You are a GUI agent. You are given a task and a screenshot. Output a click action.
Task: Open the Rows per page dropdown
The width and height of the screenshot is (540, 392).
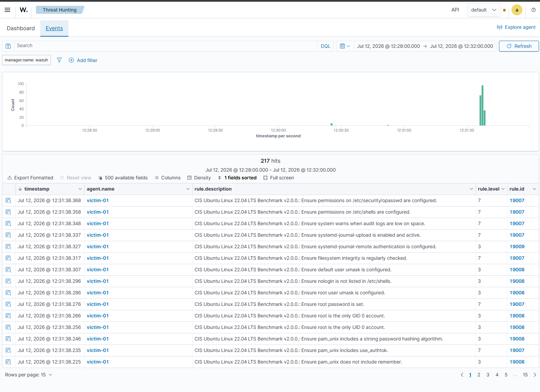[29, 375]
